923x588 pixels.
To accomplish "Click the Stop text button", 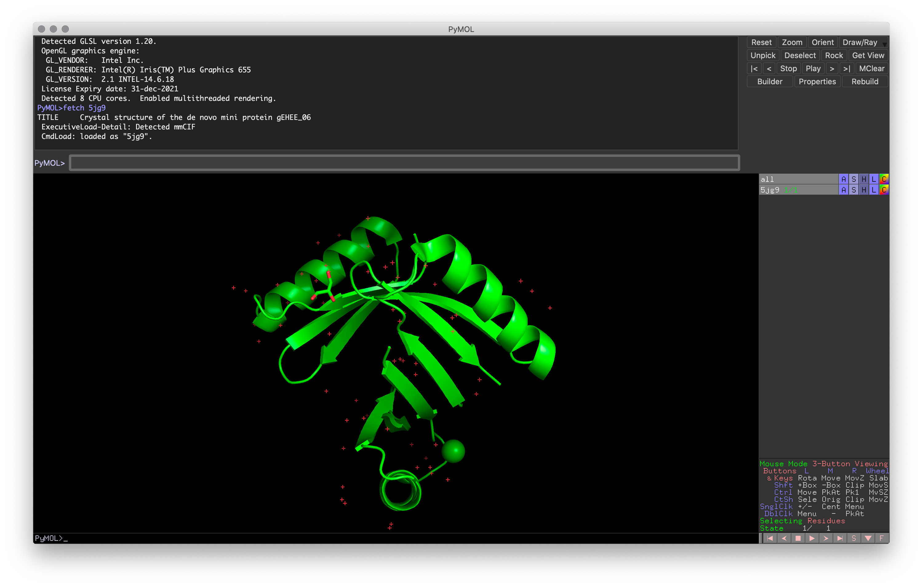I will pos(789,68).
